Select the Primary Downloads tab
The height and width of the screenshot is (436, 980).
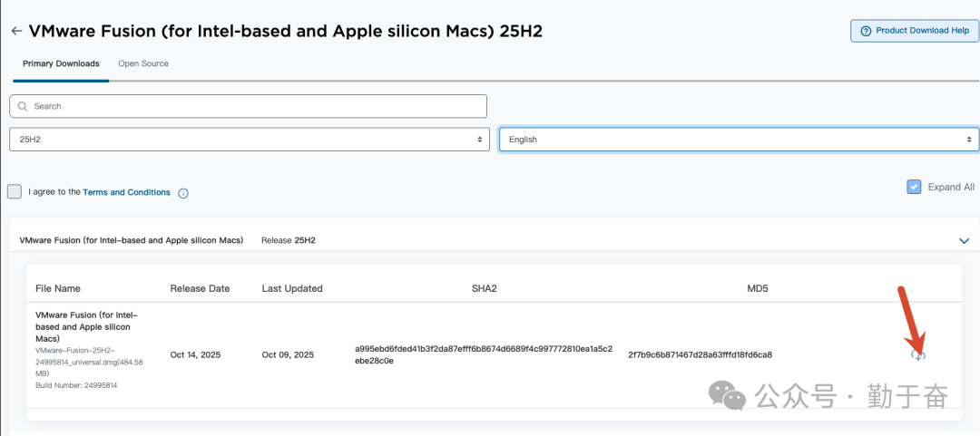(61, 63)
